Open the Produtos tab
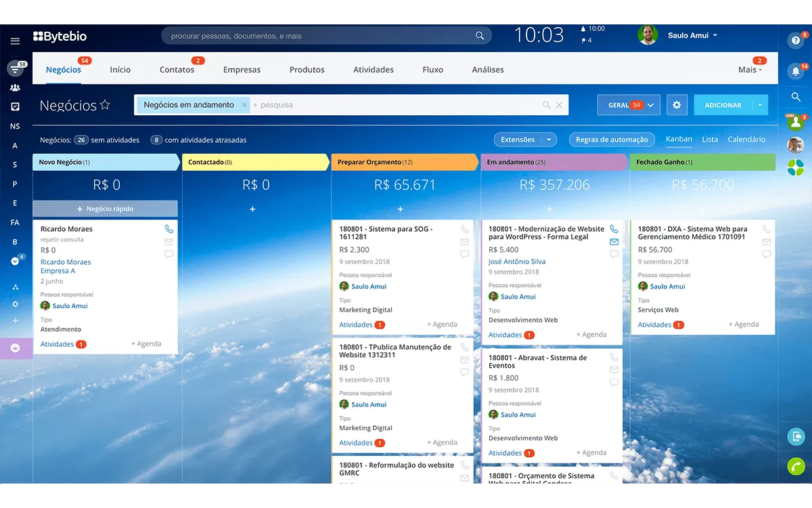The width and height of the screenshot is (812, 508). coord(307,70)
